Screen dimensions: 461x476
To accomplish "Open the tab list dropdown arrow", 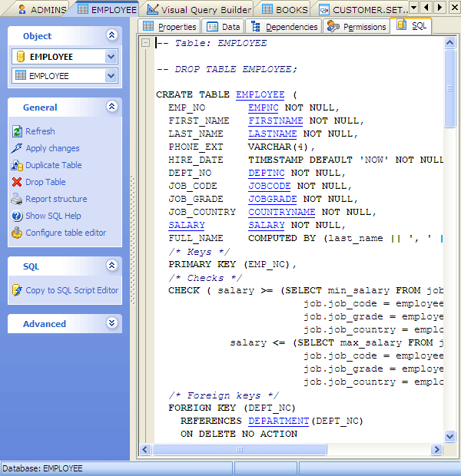I will point(413,7).
